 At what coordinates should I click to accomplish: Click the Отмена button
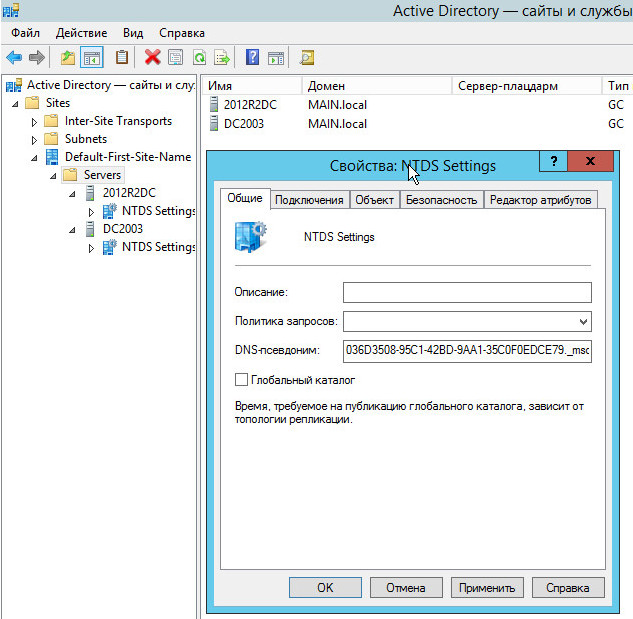tap(406, 588)
